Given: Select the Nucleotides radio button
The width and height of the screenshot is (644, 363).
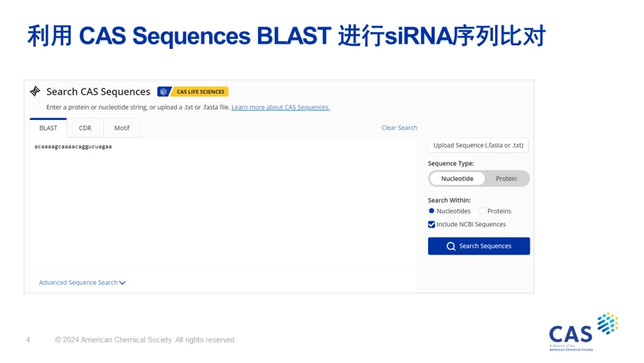Looking at the screenshot, I should [432, 211].
